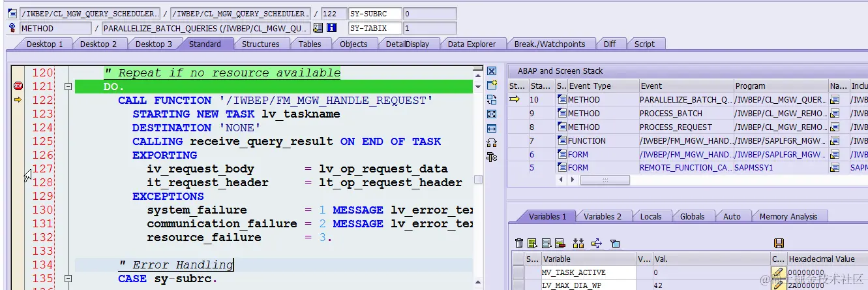Open the Data Explorer tab
Screen dimensions: 868x290
[471, 44]
